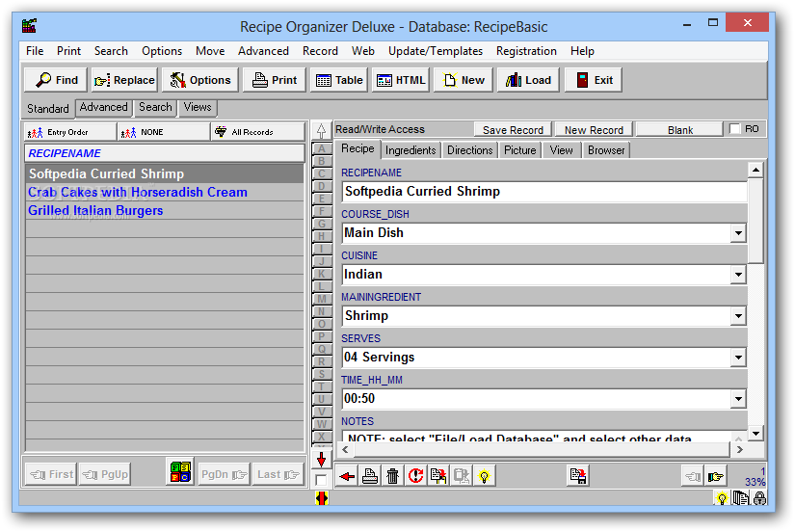Generate HTML via the HTML button

tap(401, 80)
